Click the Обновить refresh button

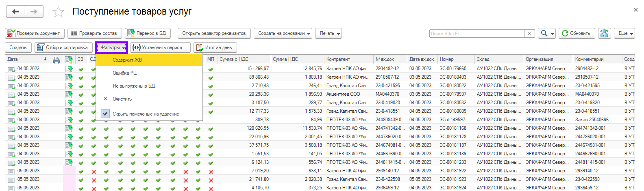coord(576,33)
